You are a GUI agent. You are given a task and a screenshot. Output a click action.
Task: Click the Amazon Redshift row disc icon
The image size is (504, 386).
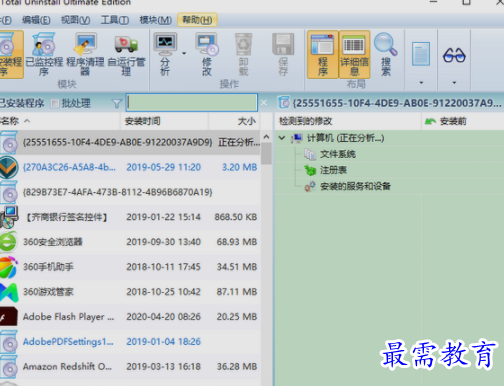click(x=9, y=367)
